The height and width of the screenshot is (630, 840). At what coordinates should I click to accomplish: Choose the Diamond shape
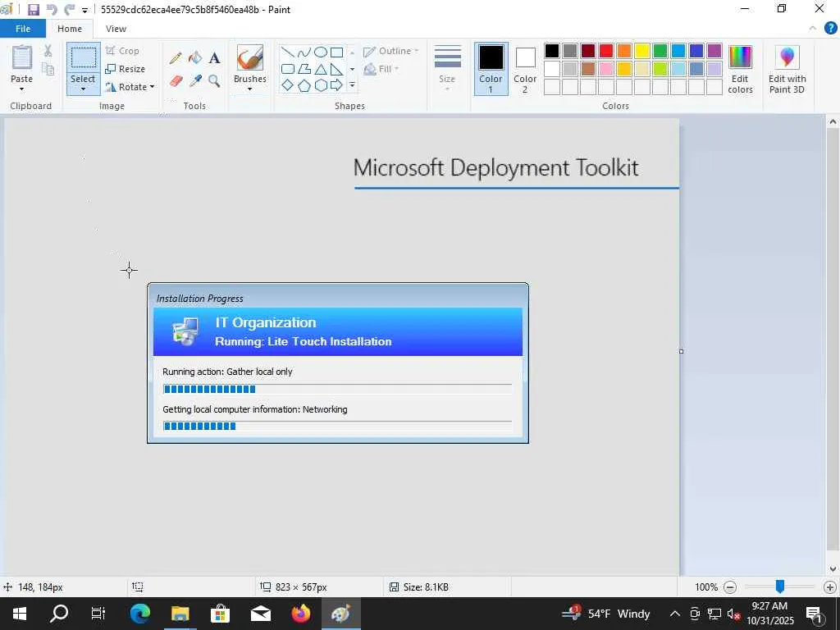(288, 84)
